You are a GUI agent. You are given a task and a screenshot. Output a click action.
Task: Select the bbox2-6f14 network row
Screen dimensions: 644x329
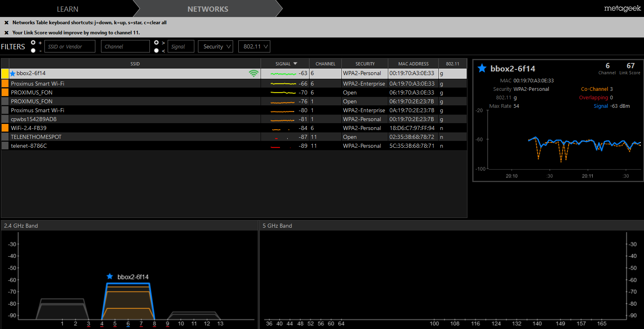tap(234, 73)
